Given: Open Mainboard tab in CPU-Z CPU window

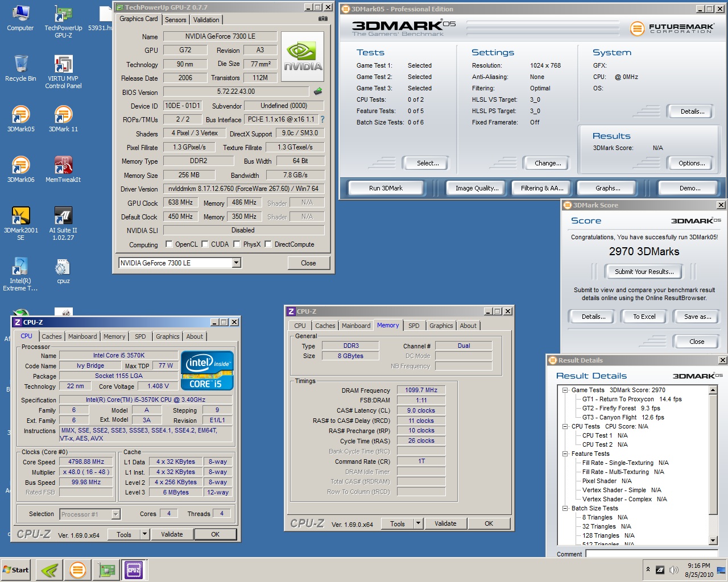Looking at the screenshot, I should click(x=82, y=336).
